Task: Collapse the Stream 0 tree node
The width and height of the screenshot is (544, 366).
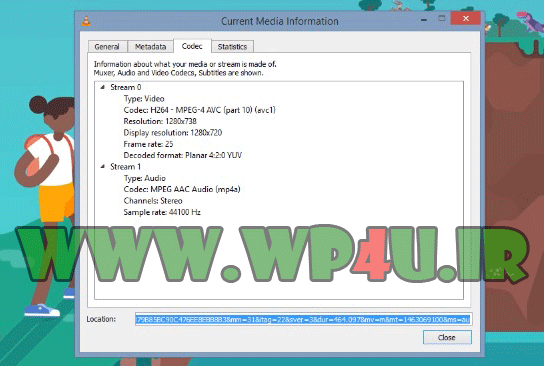Action: pyautogui.click(x=102, y=87)
